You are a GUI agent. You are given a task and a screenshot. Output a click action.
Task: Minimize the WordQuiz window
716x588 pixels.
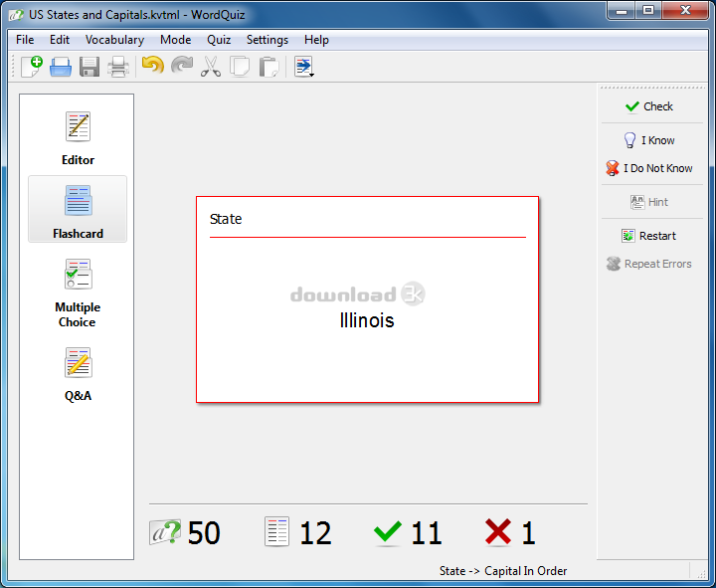tap(622, 10)
